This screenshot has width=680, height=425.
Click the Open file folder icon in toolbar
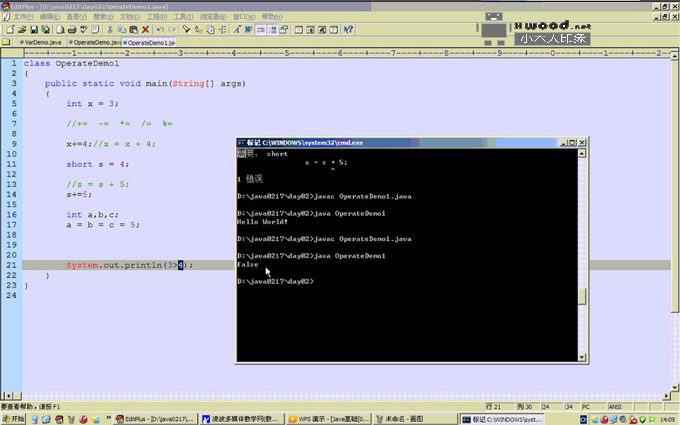pos(21,29)
